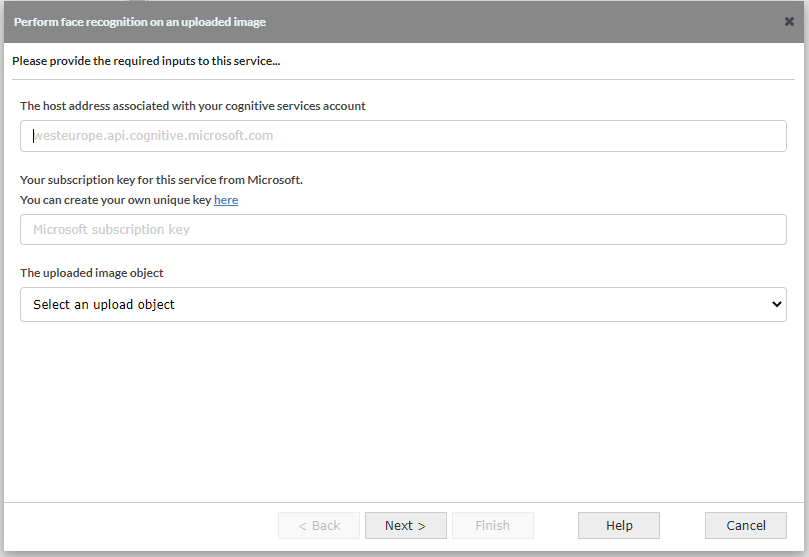
Task: Click the dropdown arrow of the upload object selector
Action: point(777,304)
